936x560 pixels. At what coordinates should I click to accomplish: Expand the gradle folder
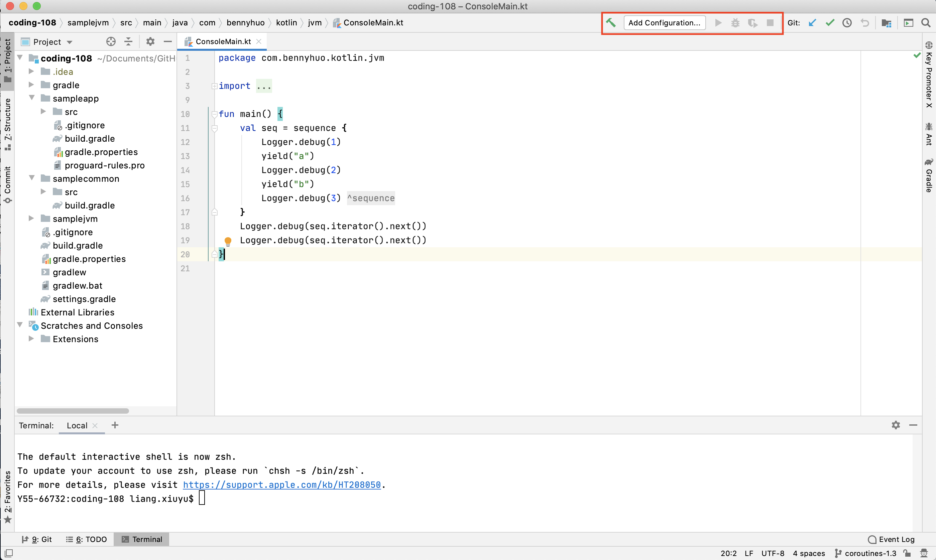click(x=32, y=85)
